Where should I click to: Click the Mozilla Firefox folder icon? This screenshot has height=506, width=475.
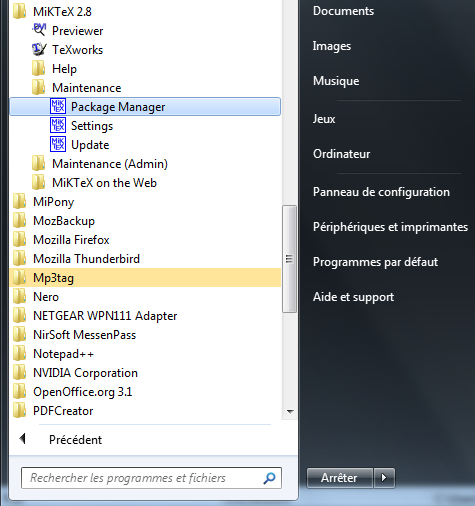click(20, 239)
